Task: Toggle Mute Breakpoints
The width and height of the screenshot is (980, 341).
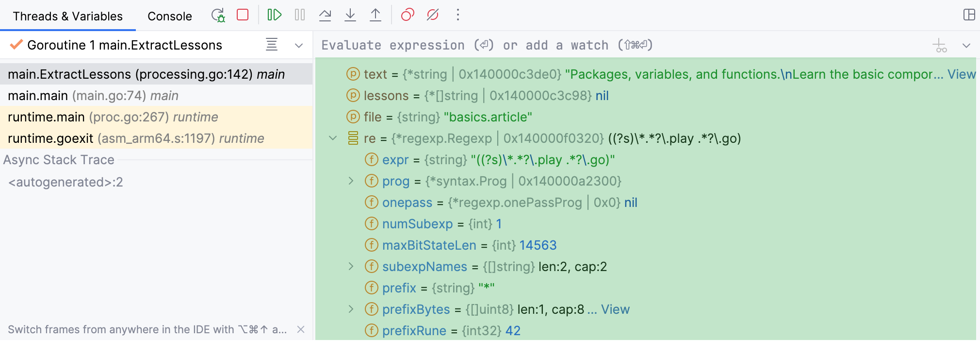Action: (x=431, y=15)
